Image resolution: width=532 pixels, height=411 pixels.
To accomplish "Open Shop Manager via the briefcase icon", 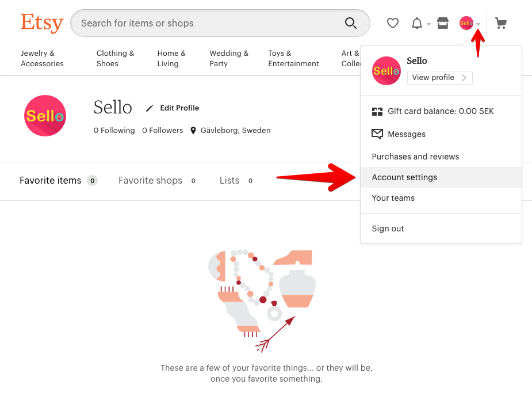I will tap(442, 23).
